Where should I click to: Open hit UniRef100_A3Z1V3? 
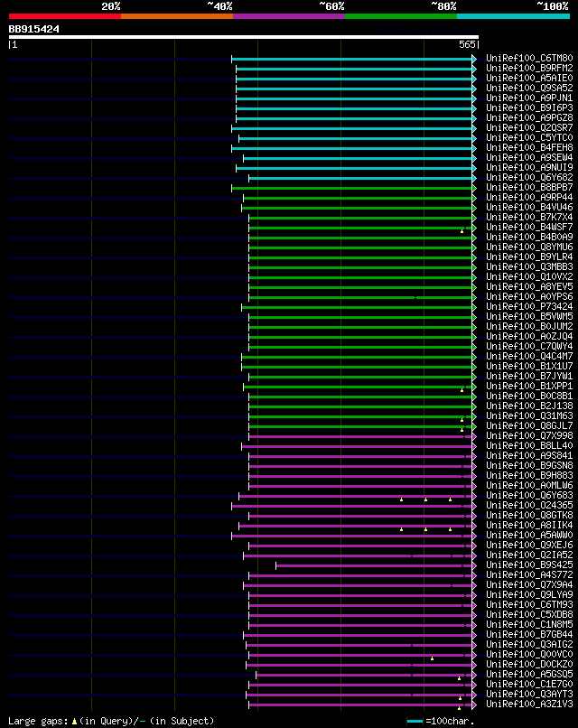click(x=529, y=705)
